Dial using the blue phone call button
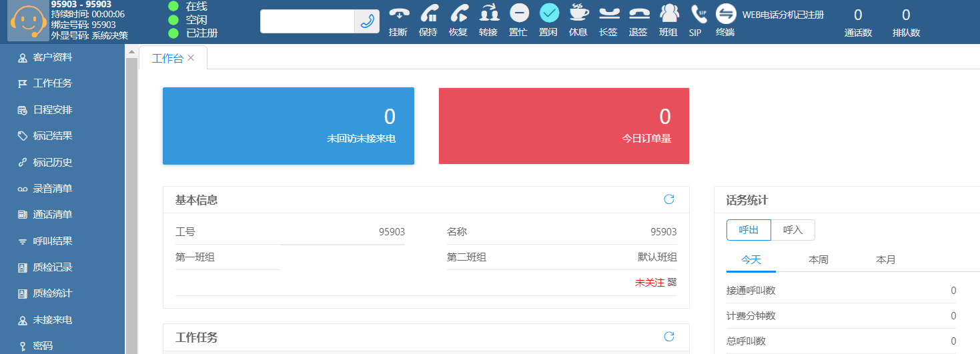 [x=367, y=21]
